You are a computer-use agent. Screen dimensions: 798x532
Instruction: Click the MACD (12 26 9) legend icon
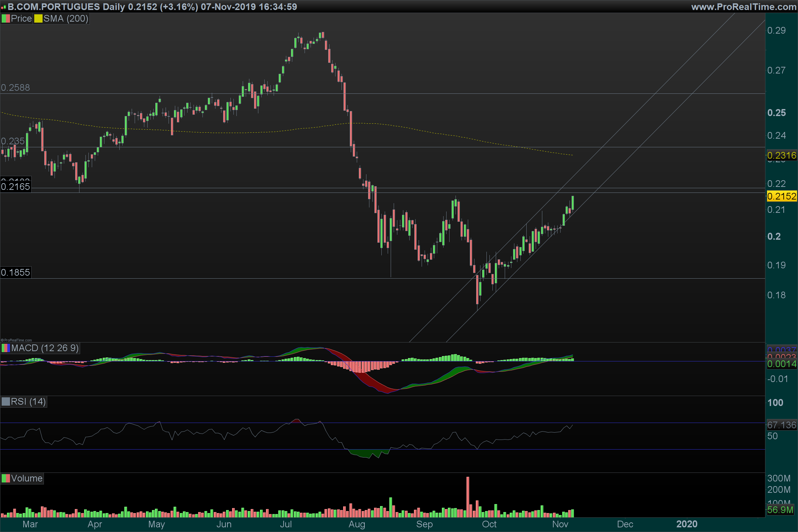pos(6,348)
